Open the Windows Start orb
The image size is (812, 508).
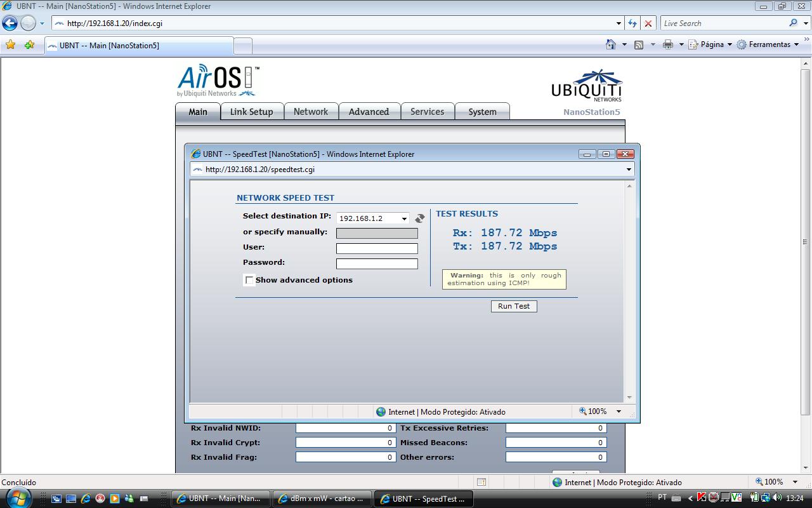point(17,497)
